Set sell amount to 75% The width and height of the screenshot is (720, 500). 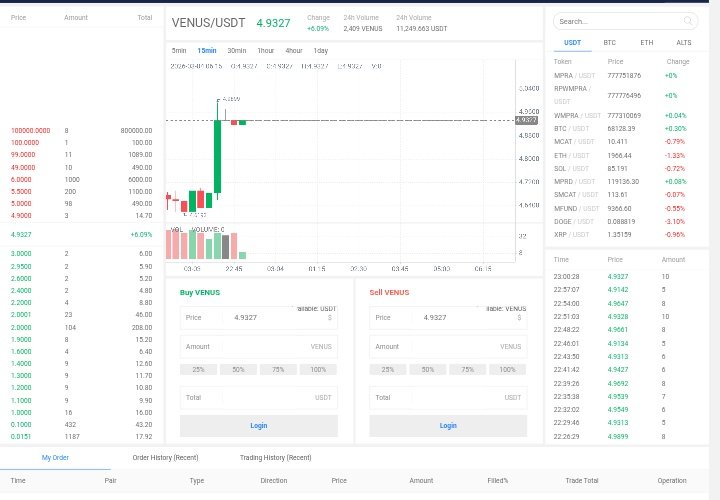tap(467, 369)
